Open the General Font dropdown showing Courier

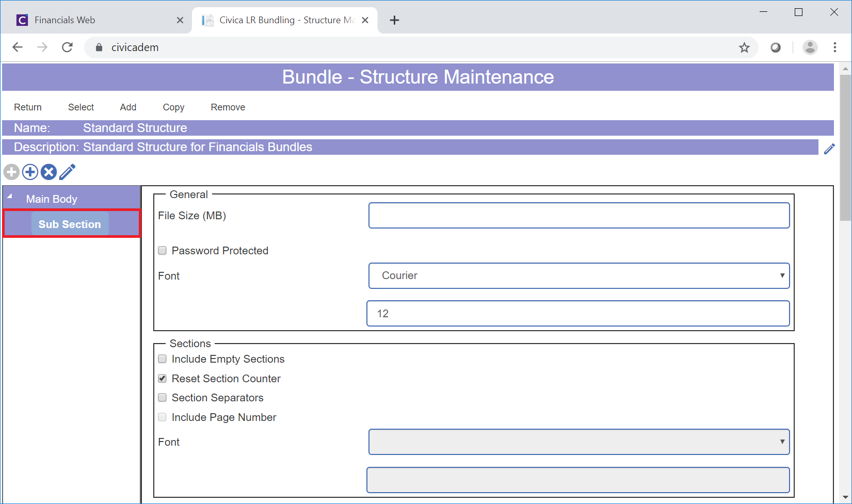coord(579,275)
